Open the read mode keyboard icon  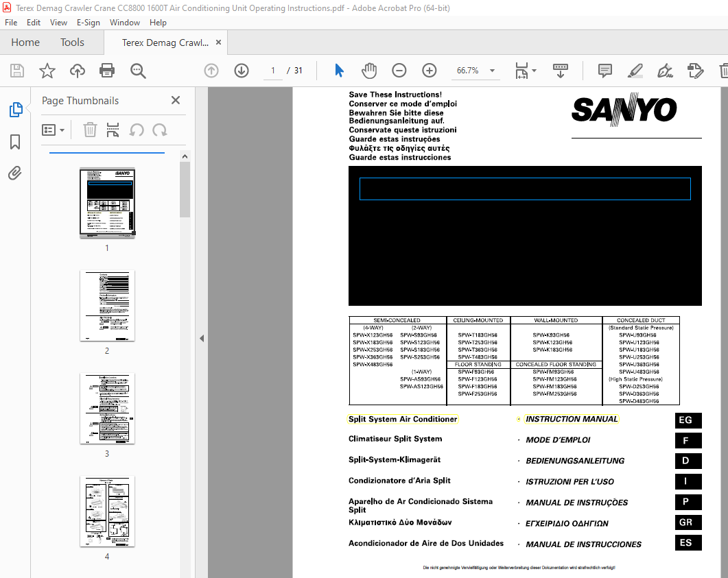(561, 71)
